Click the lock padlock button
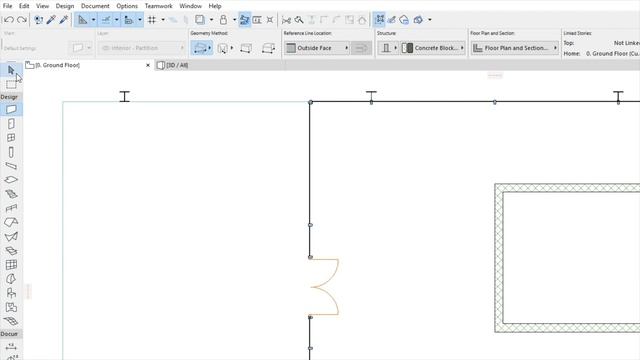The width and height of the screenshot is (640, 360). click(223, 20)
